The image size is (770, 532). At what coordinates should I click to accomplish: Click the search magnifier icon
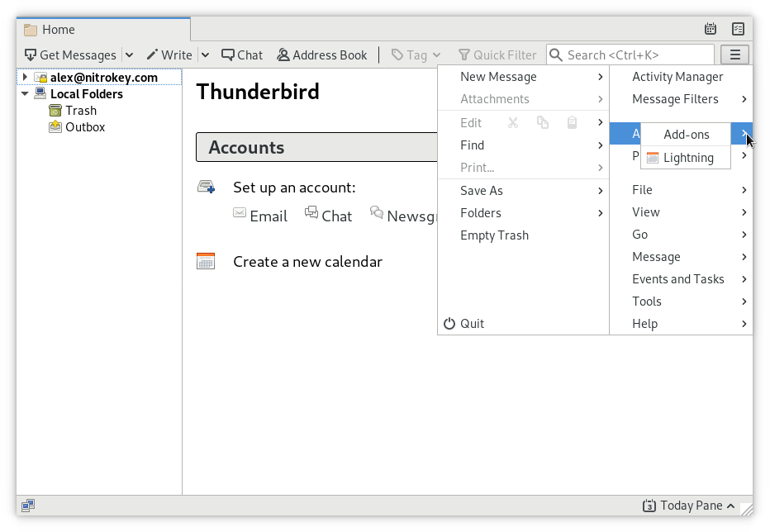[x=556, y=55]
